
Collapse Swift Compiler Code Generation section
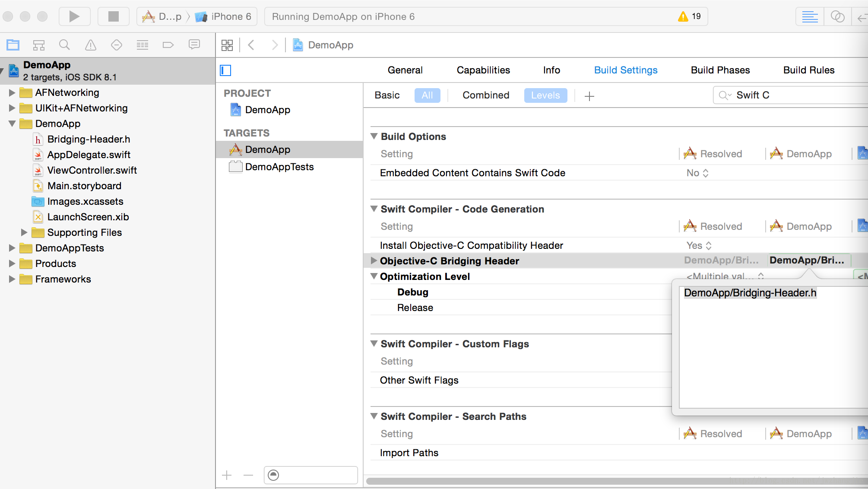[x=374, y=209]
